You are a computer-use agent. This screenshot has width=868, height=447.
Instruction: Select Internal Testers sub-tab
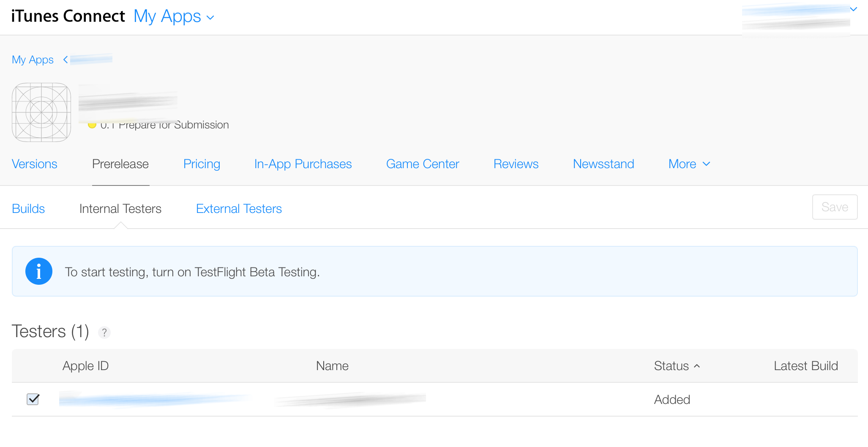pos(120,209)
